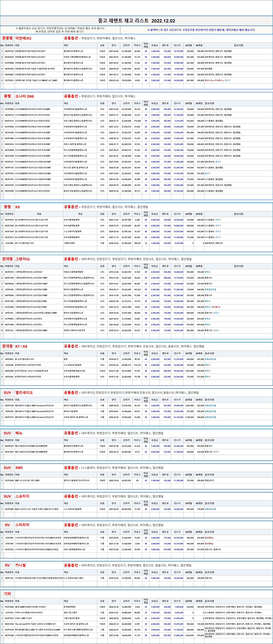
Task: Click model K7자가용GSL 3.0시그니처HUD팩 옵션
Action: click(x=32, y=371)
